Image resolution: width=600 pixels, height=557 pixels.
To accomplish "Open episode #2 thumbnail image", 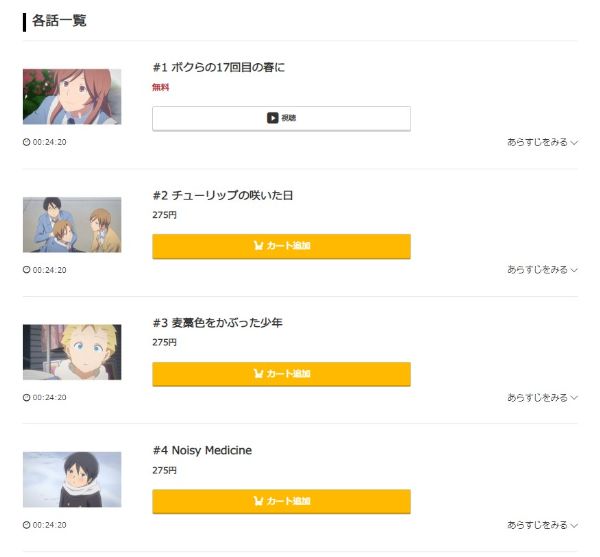I will [72, 224].
